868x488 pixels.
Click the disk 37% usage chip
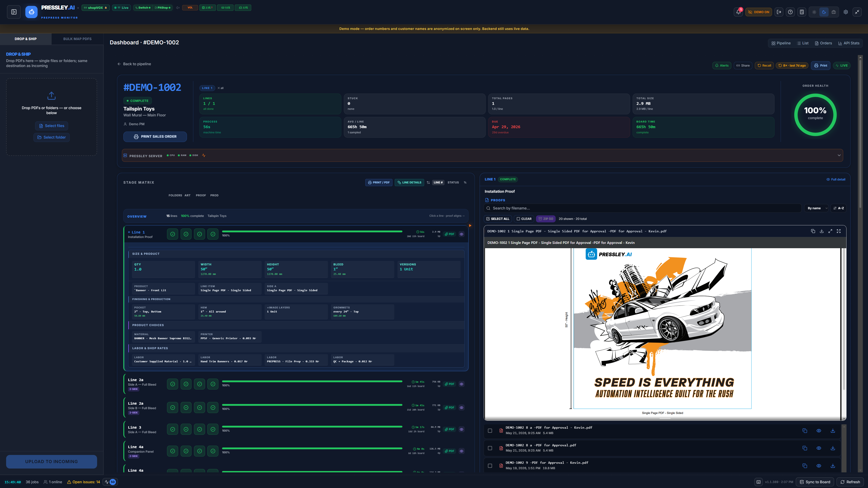(x=243, y=8)
